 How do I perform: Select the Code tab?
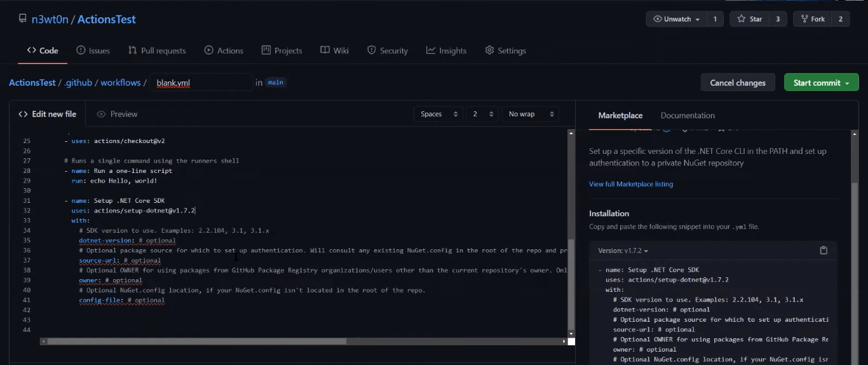click(43, 50)
